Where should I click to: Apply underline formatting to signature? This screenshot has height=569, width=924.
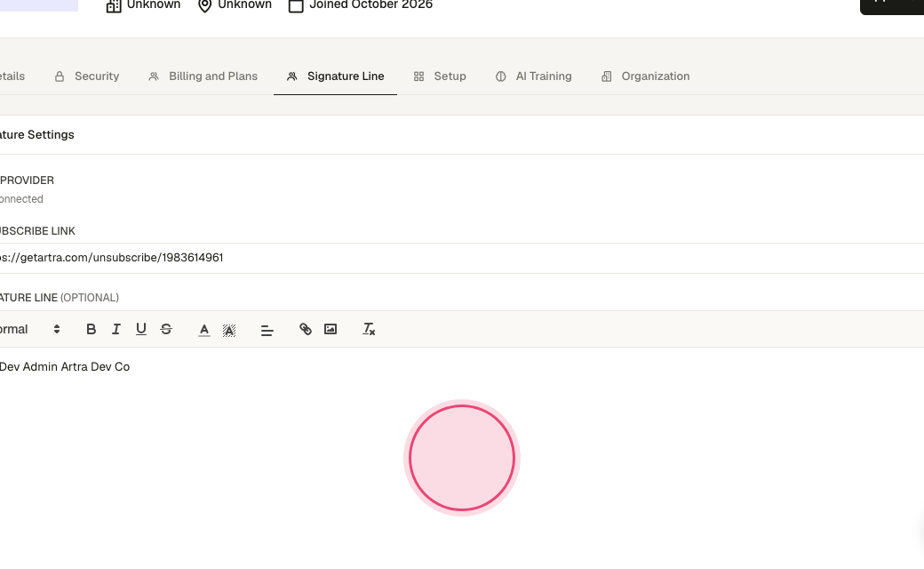[x=141, y=329]
